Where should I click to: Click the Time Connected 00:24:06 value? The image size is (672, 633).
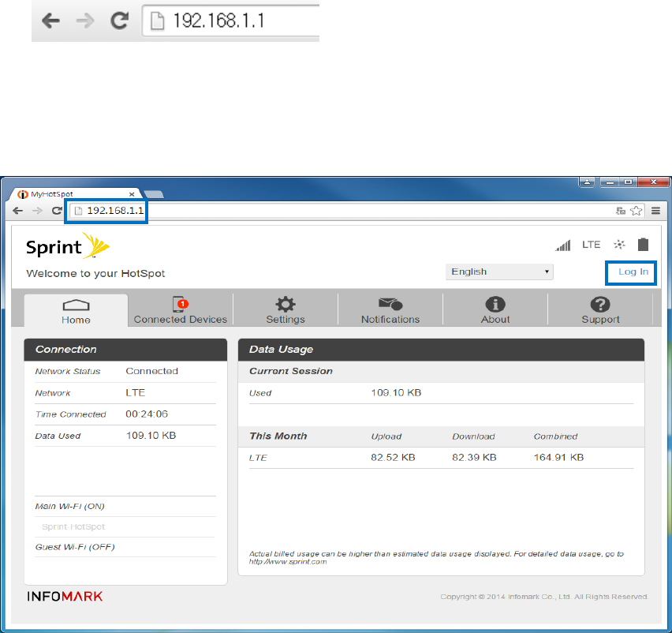point(147,414)
